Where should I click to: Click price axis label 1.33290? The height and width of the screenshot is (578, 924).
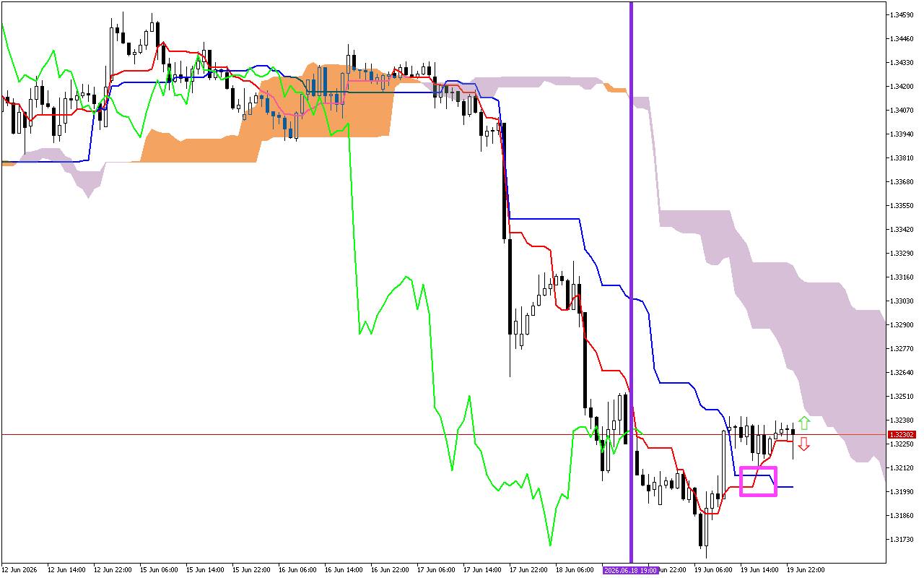click(x=902, y=253)
